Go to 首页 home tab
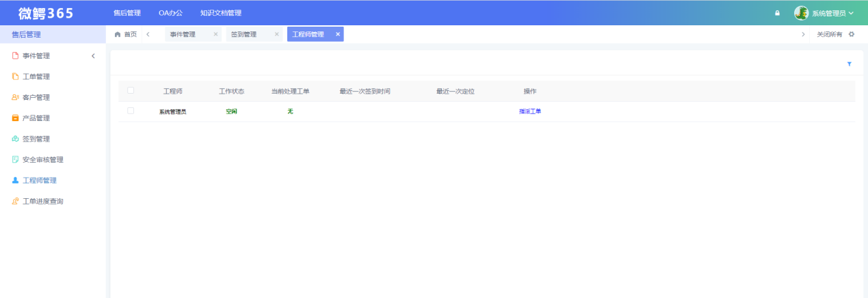 click(125, 34)
